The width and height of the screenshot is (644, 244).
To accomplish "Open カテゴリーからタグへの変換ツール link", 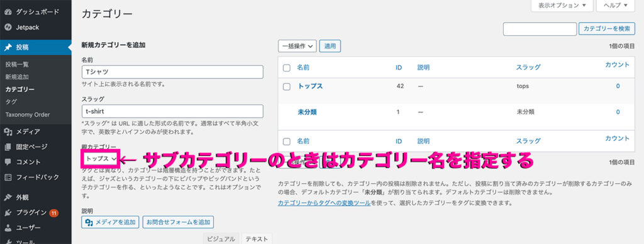I will click(x=325, y=203).
